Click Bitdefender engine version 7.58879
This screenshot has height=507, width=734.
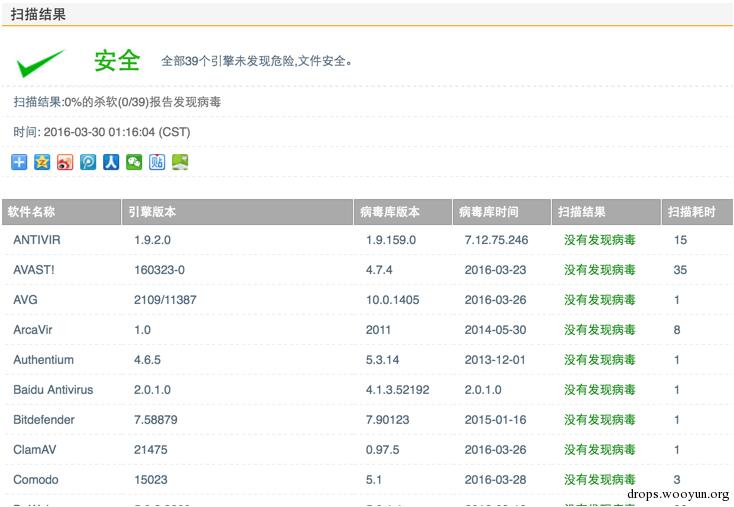(156, 420)
